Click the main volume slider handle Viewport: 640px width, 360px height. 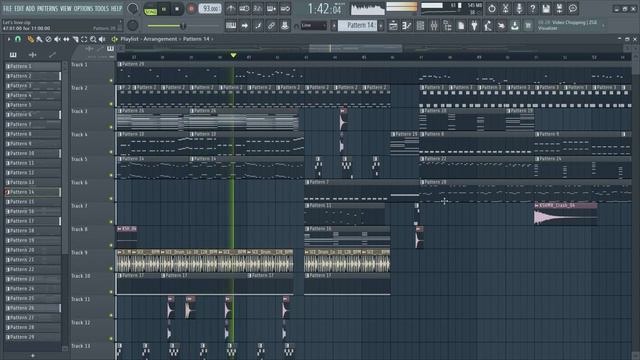click(183, 26)
